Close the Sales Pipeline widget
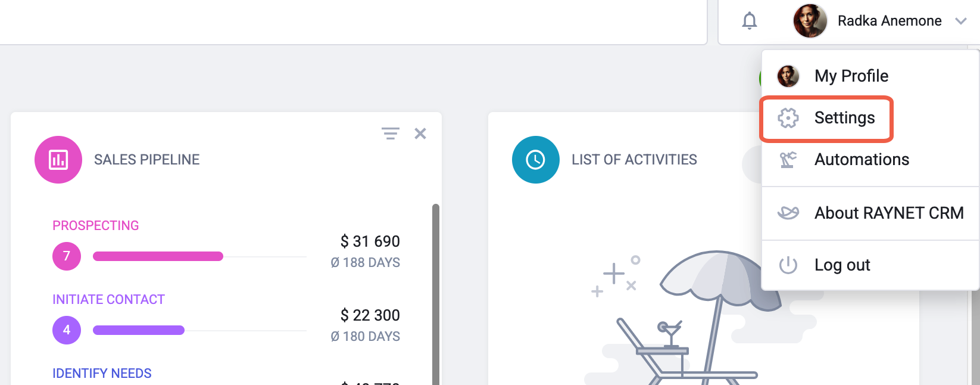 coord(420,133)
